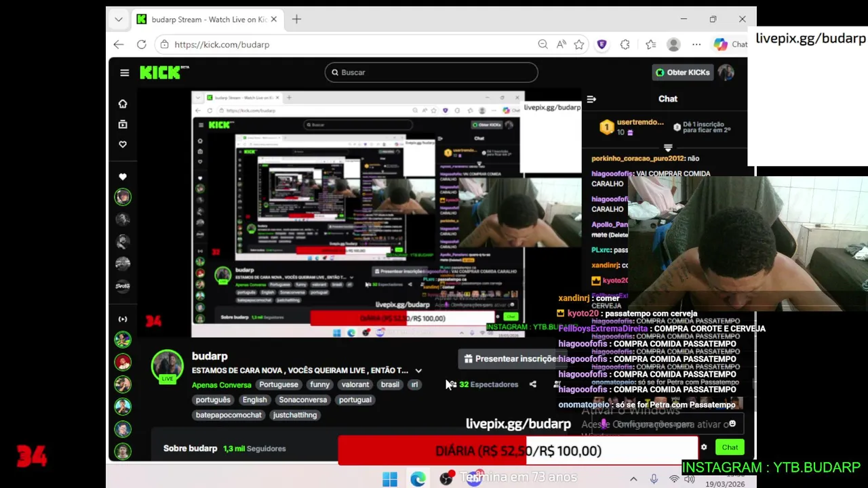Image resolution: width=868 pixels, height=488 pixels.
Task: Open user profile avatar in Kick header
Action: pos(726,73)
